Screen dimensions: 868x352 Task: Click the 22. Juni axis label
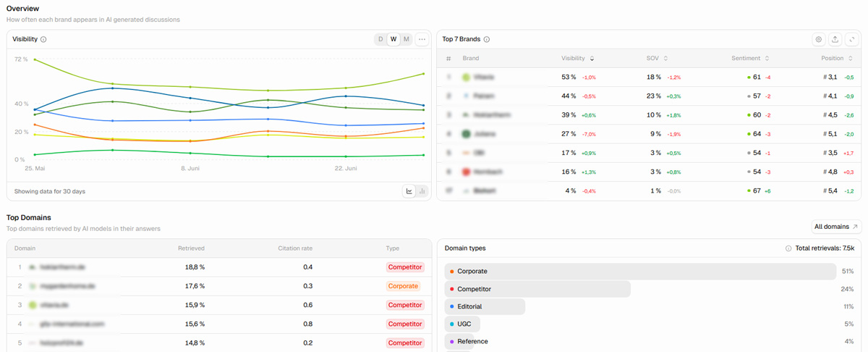[x=346, y=168]
